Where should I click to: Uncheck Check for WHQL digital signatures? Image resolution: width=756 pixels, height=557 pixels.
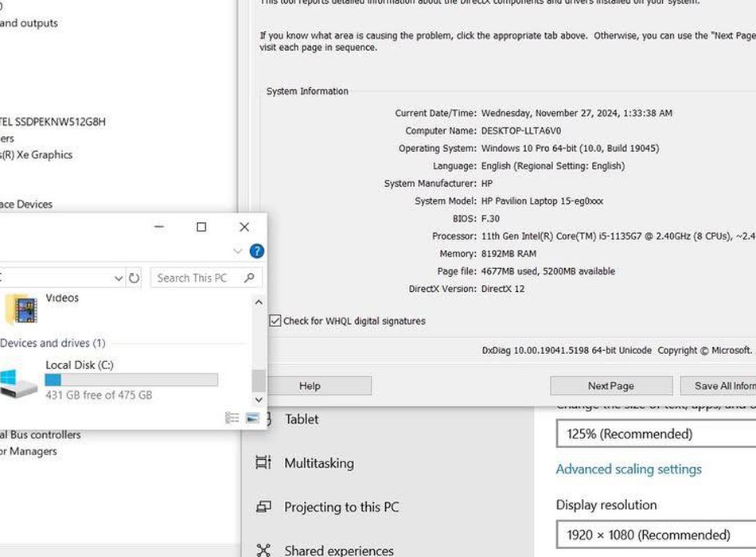coord(275,321)
